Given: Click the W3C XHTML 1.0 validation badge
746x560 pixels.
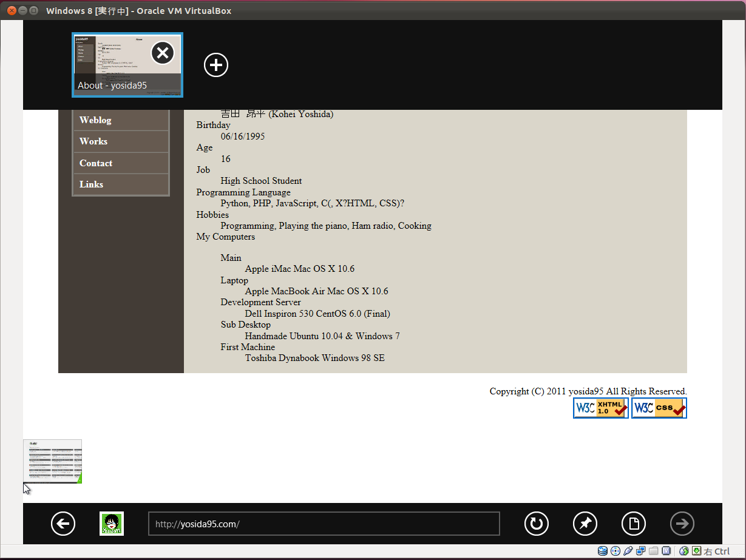Looking at the screenshot, I should (x=600, y=408).
